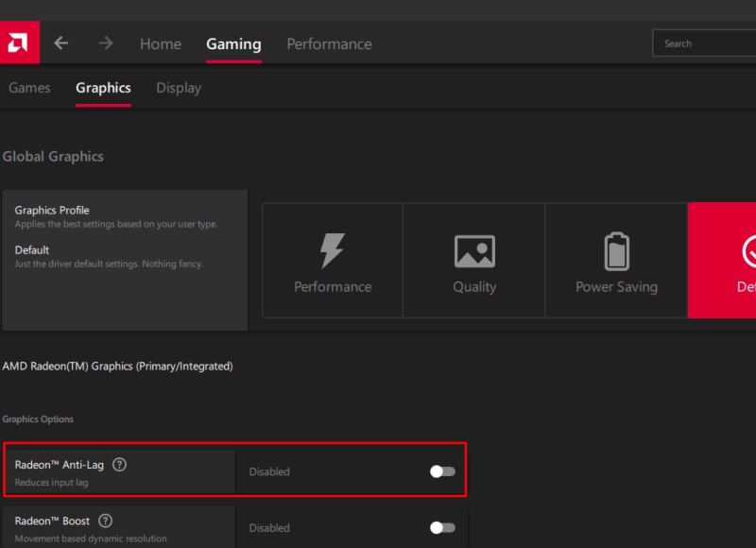Click the help icon beside Radeon Boost
This screenshot has height=548, width=756.
106,521
